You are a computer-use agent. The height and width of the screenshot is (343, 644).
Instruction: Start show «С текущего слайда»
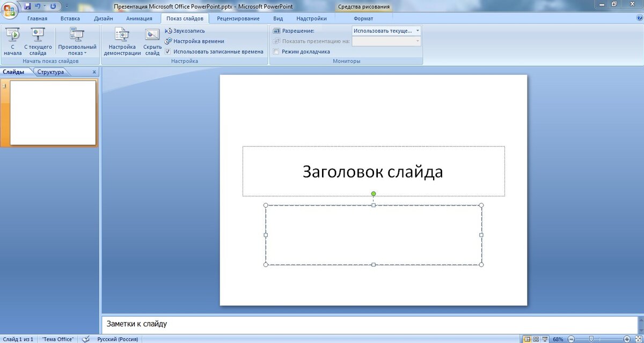[x=38, y=41]
